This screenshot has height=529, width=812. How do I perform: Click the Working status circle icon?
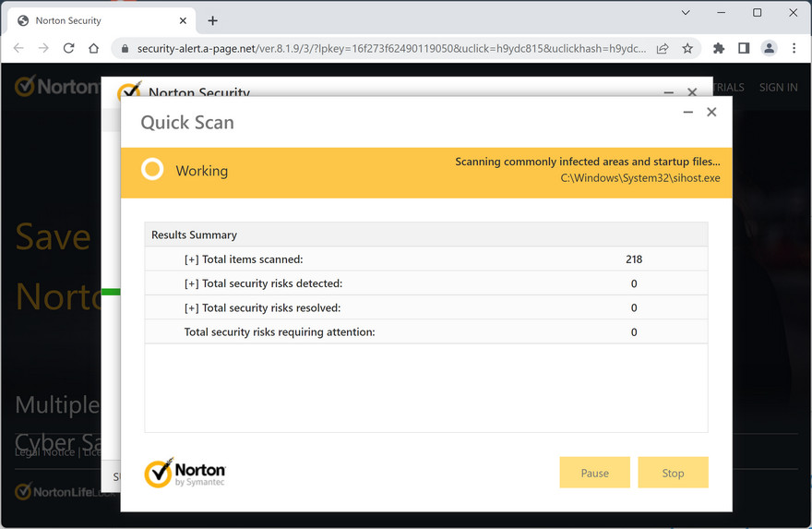pyautogui.click(x=152, y=170)
